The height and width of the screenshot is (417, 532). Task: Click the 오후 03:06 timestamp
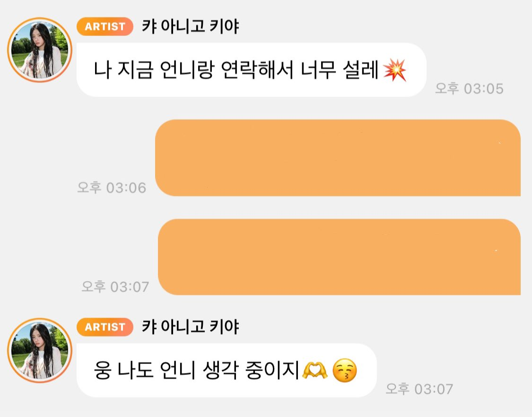coord(112,187)
